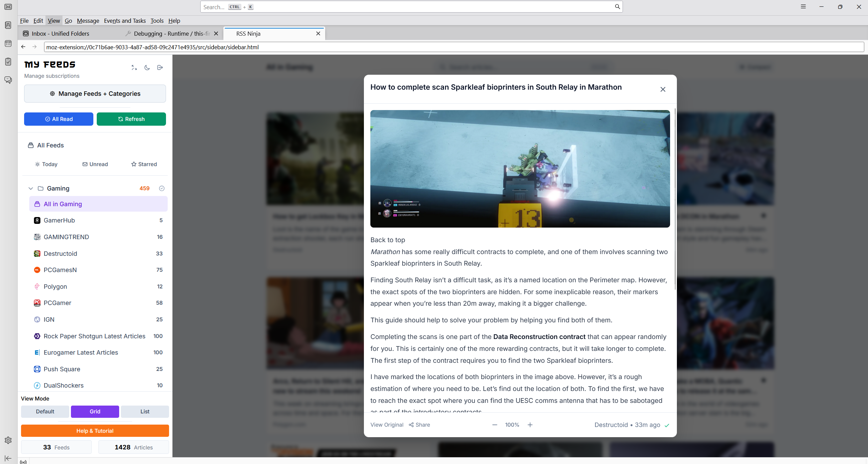
Task: Toggle dark mode moon icon
Action: (x=147, y=68)
